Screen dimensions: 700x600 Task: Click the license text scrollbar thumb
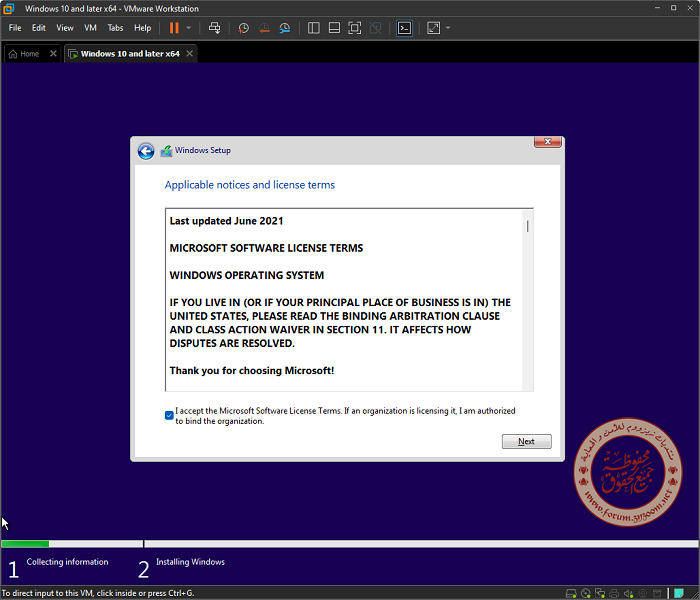click(527, 226)
